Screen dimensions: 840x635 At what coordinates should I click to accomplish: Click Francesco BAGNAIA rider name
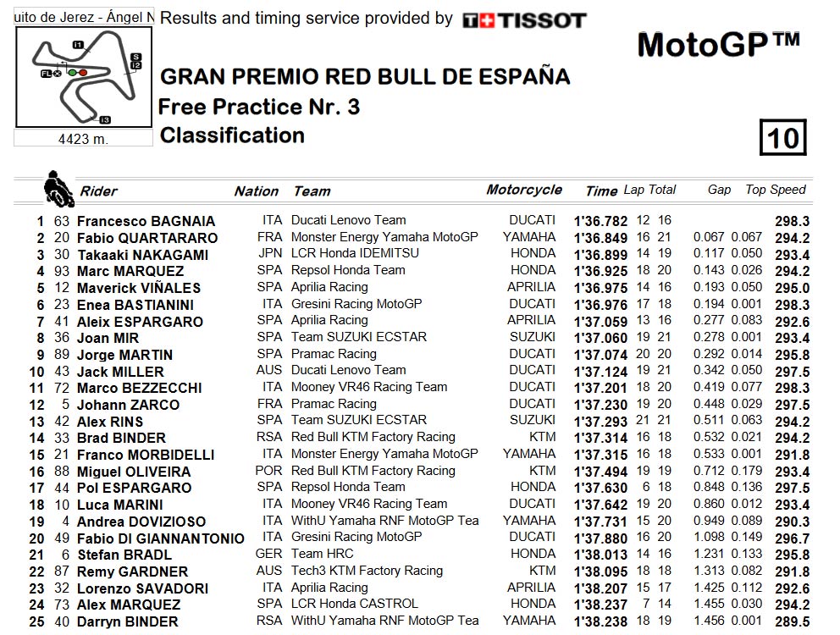click(x=146, y=221)
